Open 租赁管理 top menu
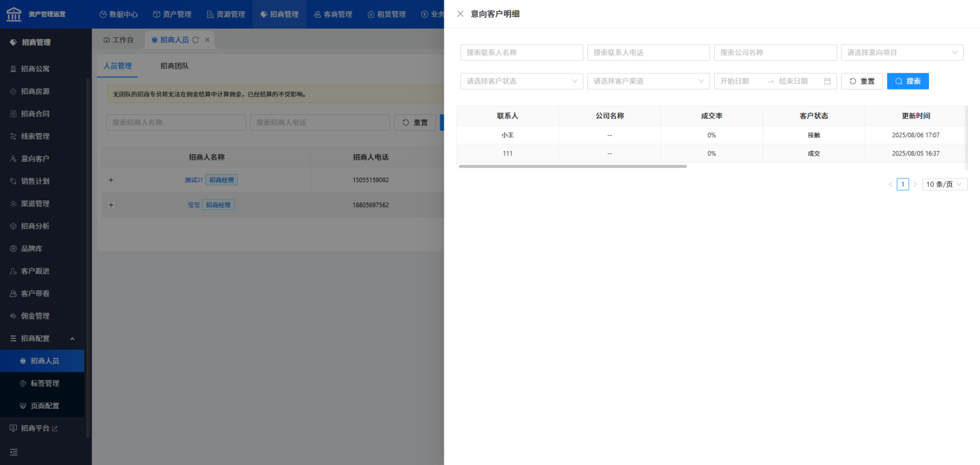Image resolution: width=980 pixels, height=465 pixels. tap(386, 14)
